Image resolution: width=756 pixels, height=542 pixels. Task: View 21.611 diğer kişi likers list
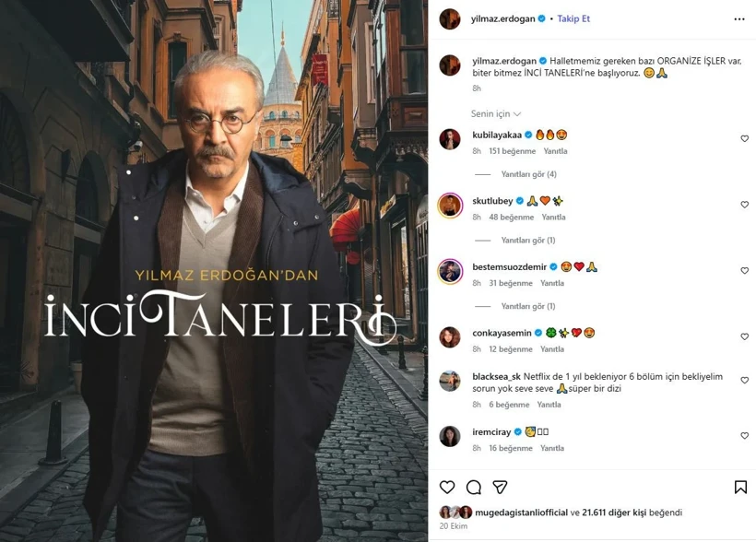click(614, 513)
